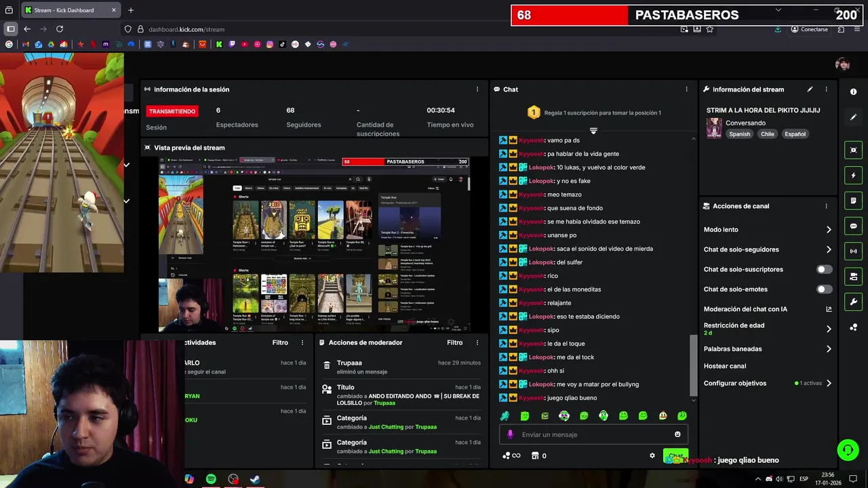Open the Chat panel three-dot menu
868x488 pixels.
click(x=686, y=89)
